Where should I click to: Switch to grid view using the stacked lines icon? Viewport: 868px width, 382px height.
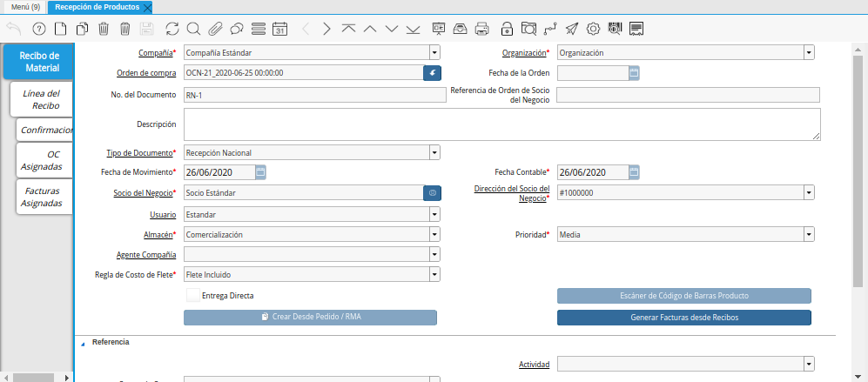(259, 29)
